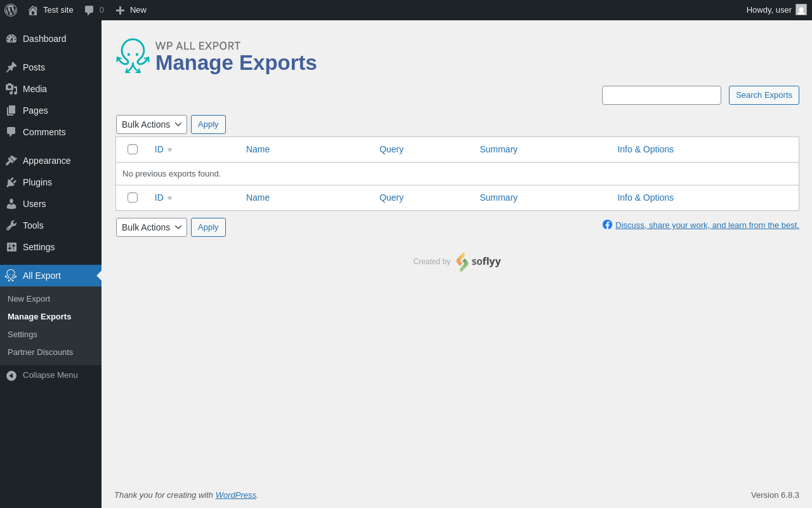
Task: Tick the select-all checkbox in table footer
Action: point(133,197)
